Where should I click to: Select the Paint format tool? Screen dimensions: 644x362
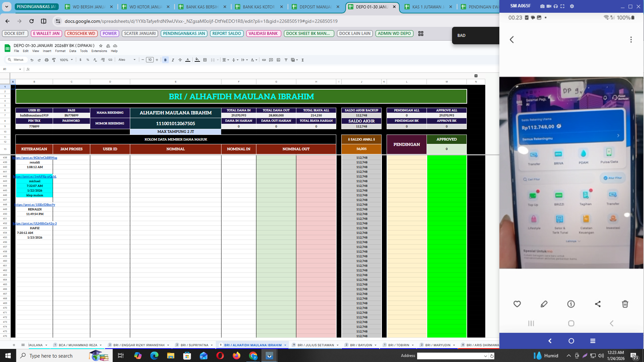click(54, 60)
